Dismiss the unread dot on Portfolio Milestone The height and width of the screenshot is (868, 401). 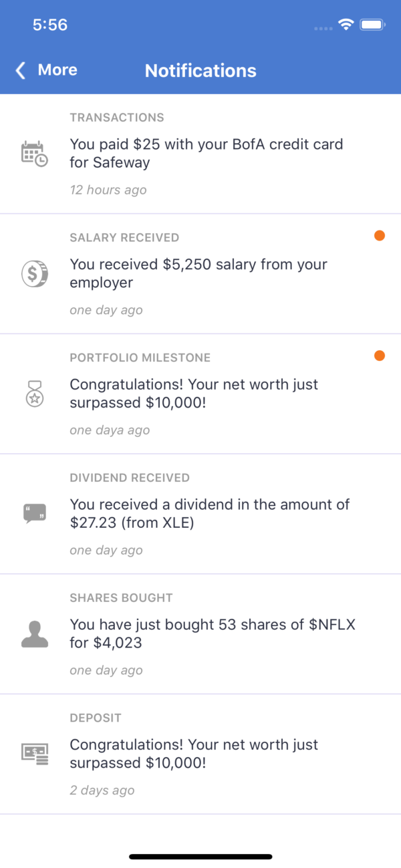[379, 356]
